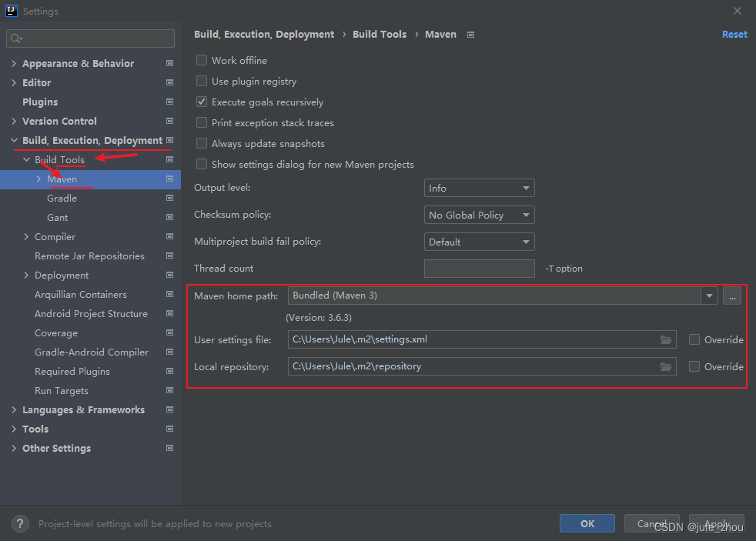Check Override for Local repository

[694, 366]
